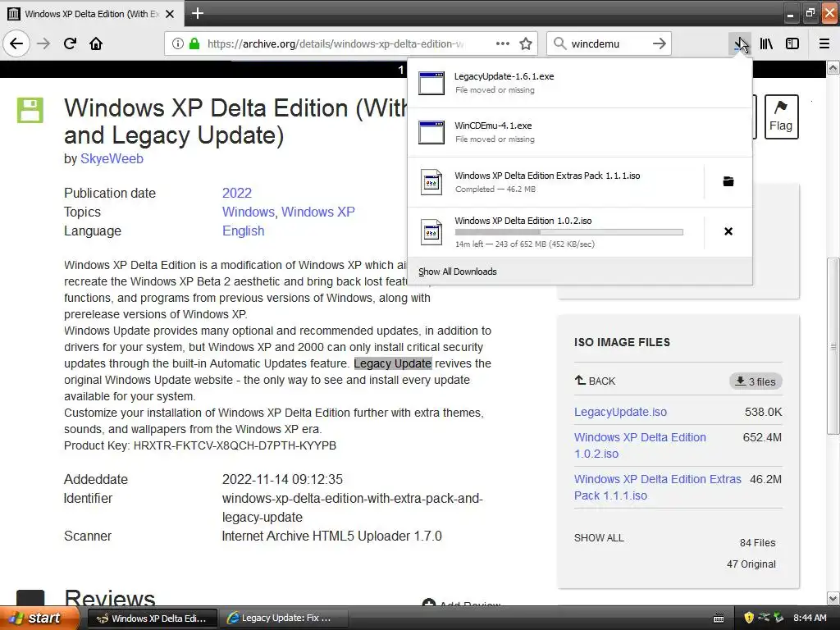Flag this item

point(781,116)
